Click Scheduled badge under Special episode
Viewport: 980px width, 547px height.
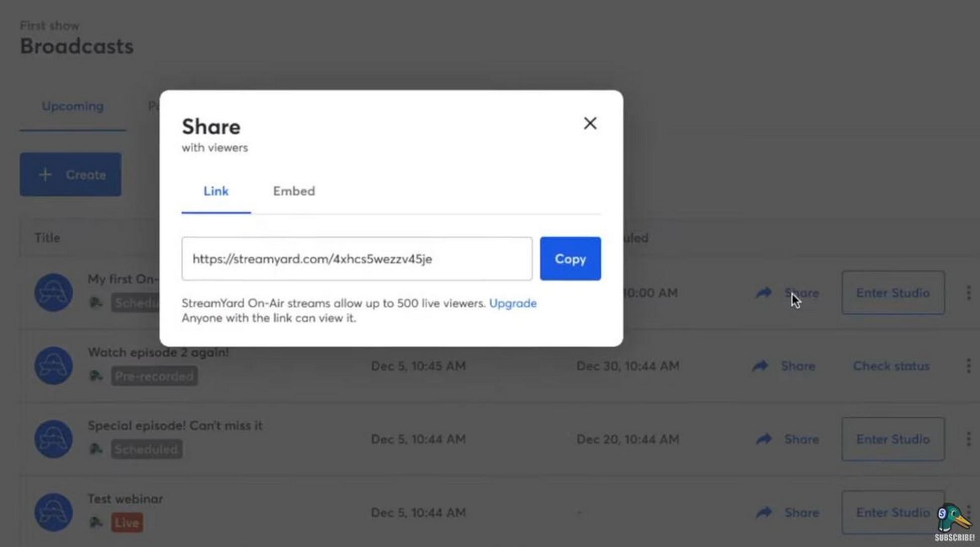coord(146,449)
